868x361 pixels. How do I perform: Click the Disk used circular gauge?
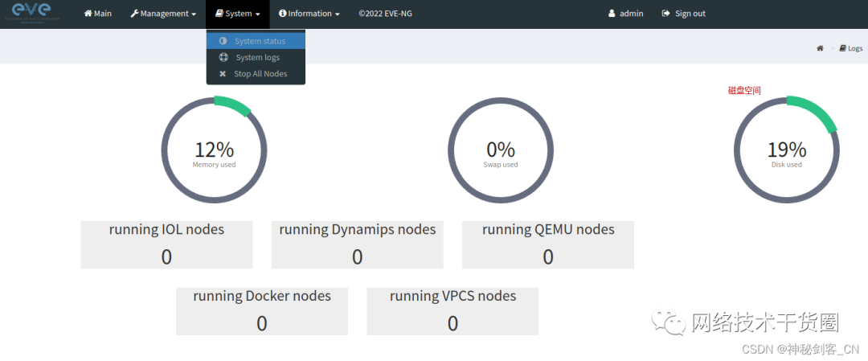(x=786, y=150)
